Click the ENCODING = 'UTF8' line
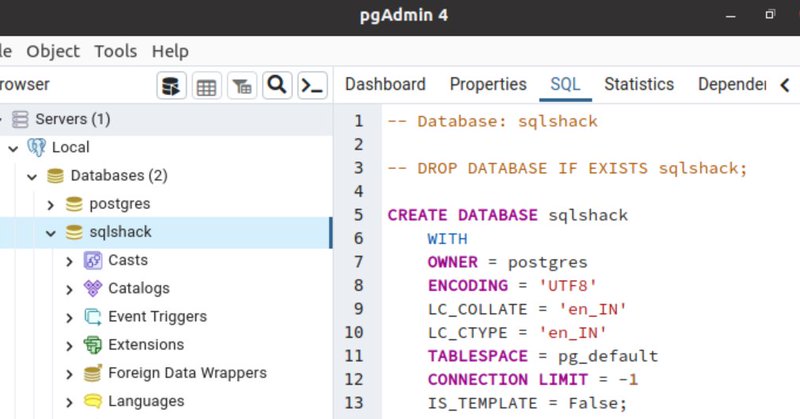 [512, 286]
